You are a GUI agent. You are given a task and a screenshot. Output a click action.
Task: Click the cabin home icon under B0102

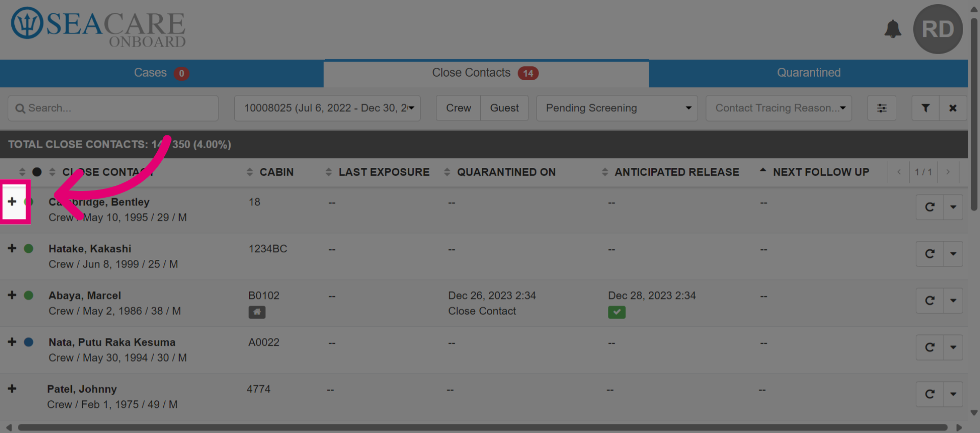[x=257, y=312]
